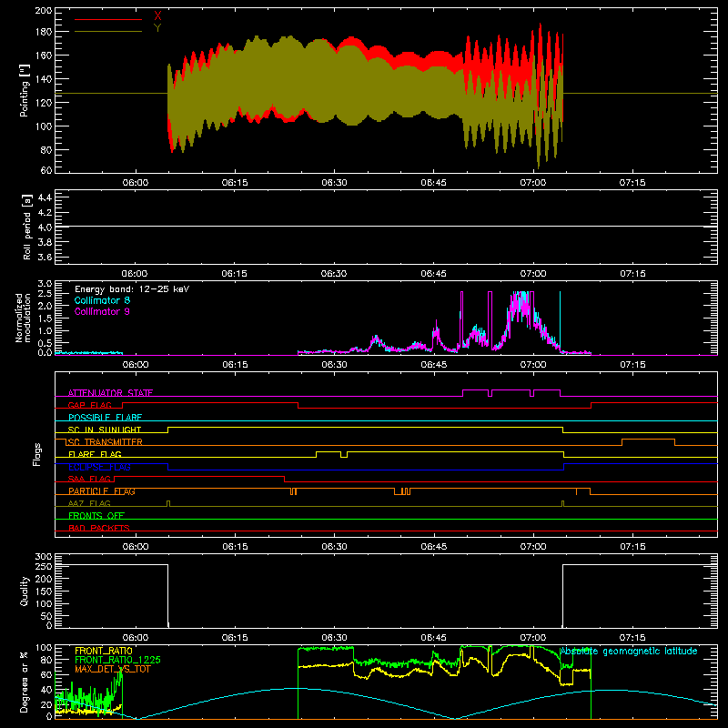Click the '300' tick on Quality axis
Viewport: 728px width, 728px height.
(x=43, y=556)
